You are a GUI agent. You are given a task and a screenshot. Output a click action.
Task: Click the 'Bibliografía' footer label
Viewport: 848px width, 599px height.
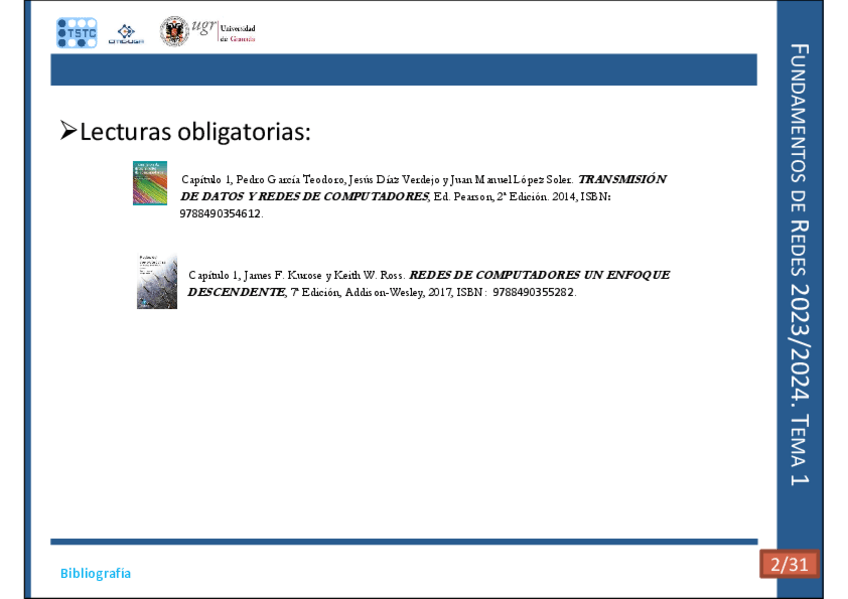tap(95, 573)
